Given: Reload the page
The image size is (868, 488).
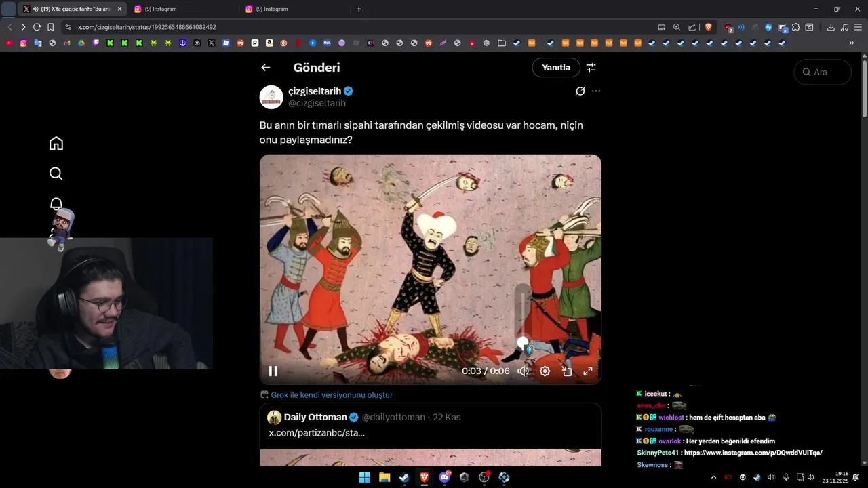Looking at the screenshot, I should click(37, 27).
